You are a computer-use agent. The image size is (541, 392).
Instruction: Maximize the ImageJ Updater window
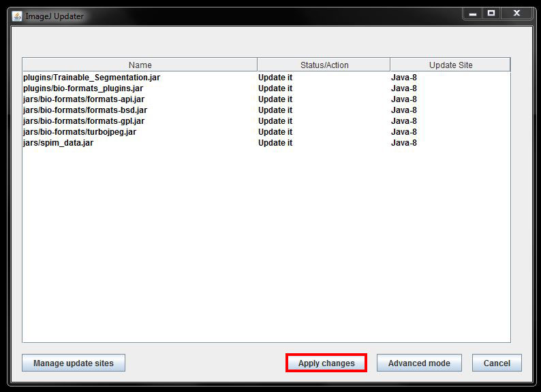tap(491, 13)
